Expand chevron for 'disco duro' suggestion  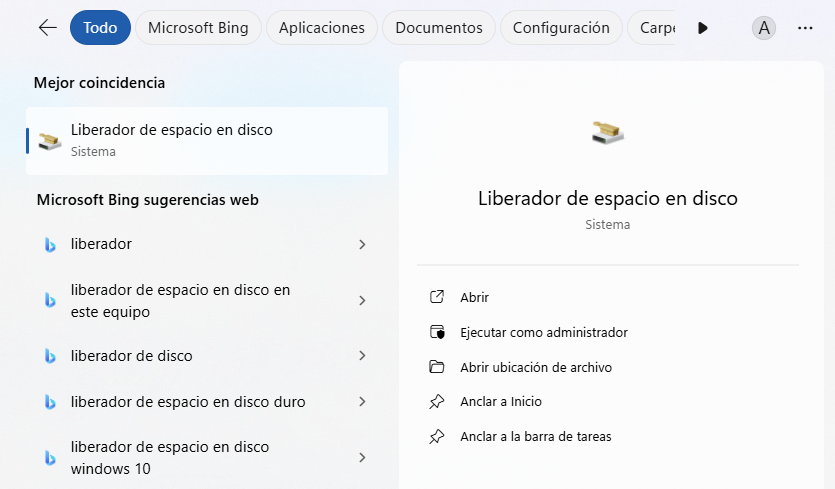click(362, 402)
